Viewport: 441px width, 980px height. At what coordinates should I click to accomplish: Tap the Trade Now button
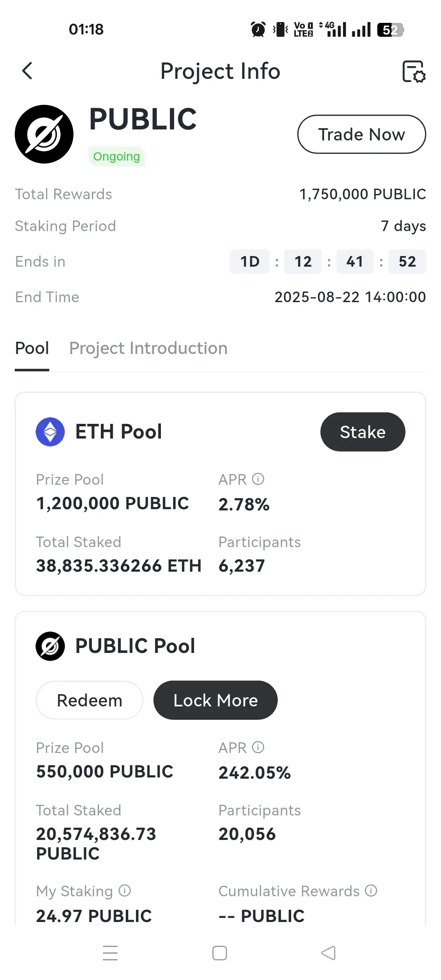coord(362,134)
